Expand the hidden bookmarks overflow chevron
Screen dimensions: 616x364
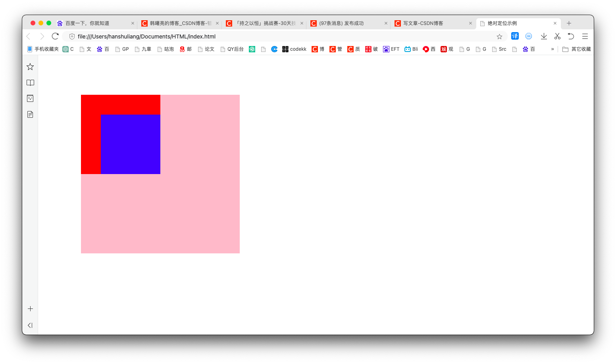(x=552, y=49)
